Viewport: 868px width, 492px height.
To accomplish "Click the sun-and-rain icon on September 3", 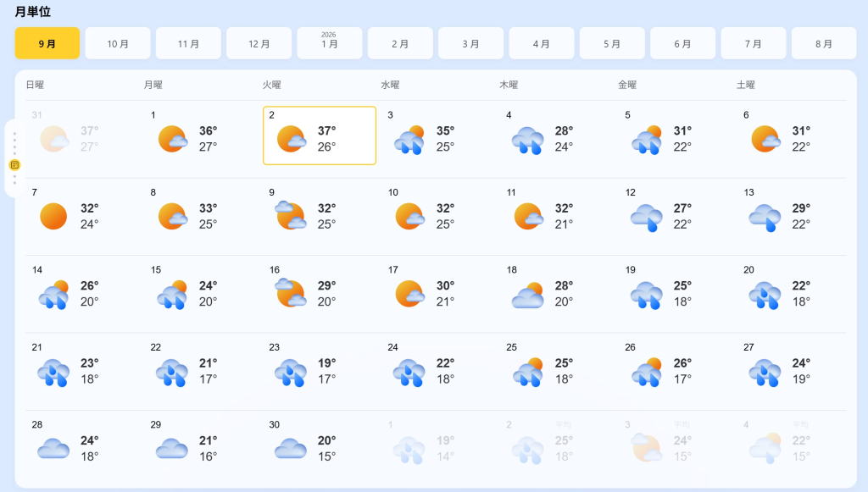I will click(x=409, y=140).
